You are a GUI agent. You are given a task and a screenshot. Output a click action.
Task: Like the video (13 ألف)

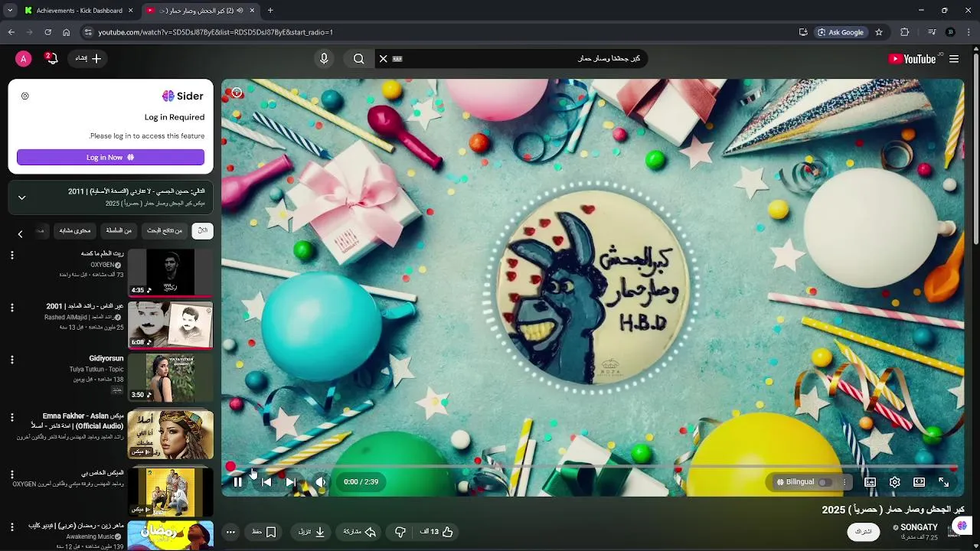pos(437,532)
